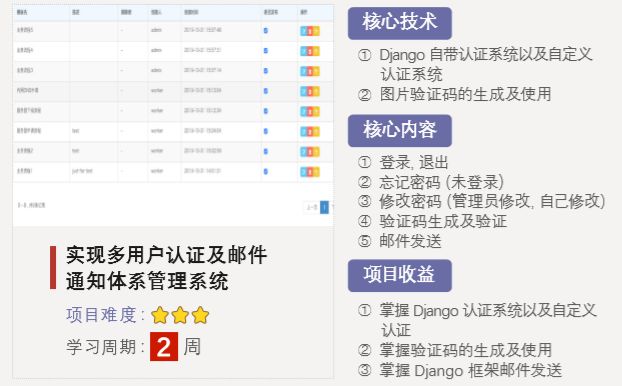622x386 pixels.
Task: Click red action button in topmost table row
Action: click(310, 31)
